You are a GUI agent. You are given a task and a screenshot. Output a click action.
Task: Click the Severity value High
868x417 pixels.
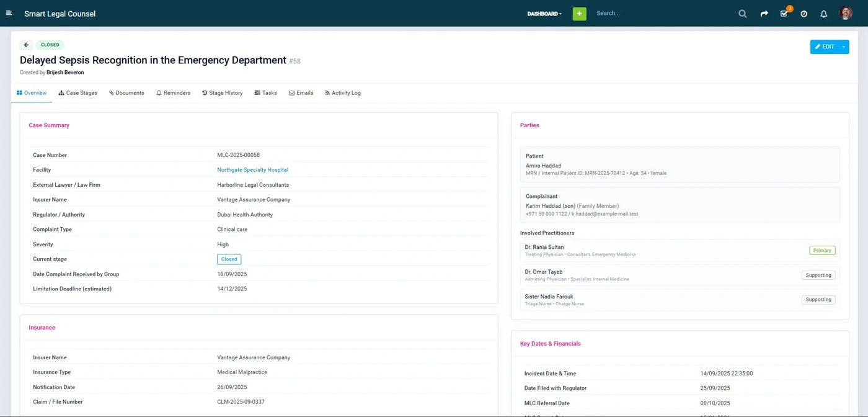point(223,244)
